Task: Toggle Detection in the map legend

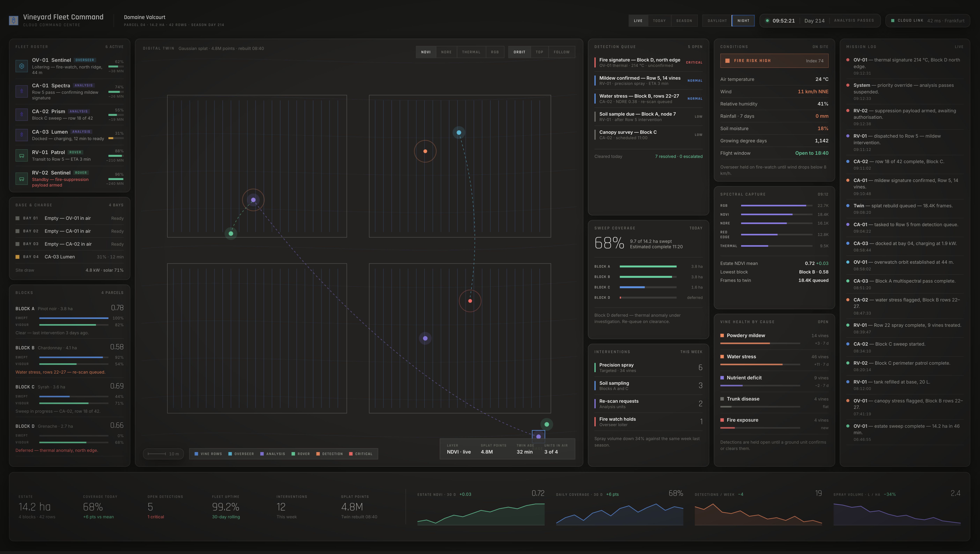Action: point(329,454)
